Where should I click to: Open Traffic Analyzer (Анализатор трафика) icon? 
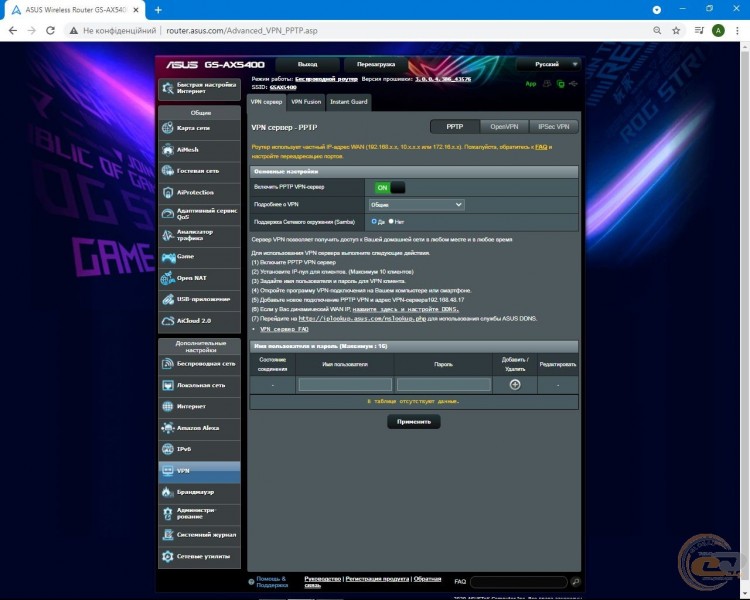click(x=167, y=235)
